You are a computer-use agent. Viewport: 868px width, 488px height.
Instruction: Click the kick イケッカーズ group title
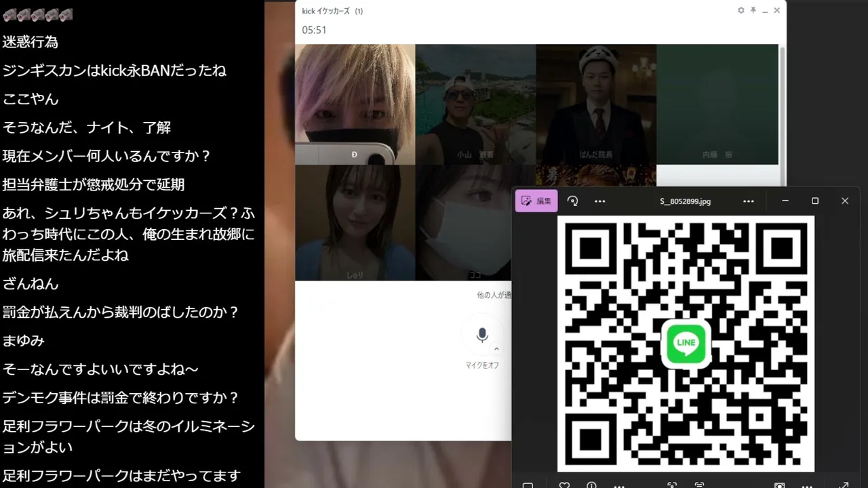[332, 11]
